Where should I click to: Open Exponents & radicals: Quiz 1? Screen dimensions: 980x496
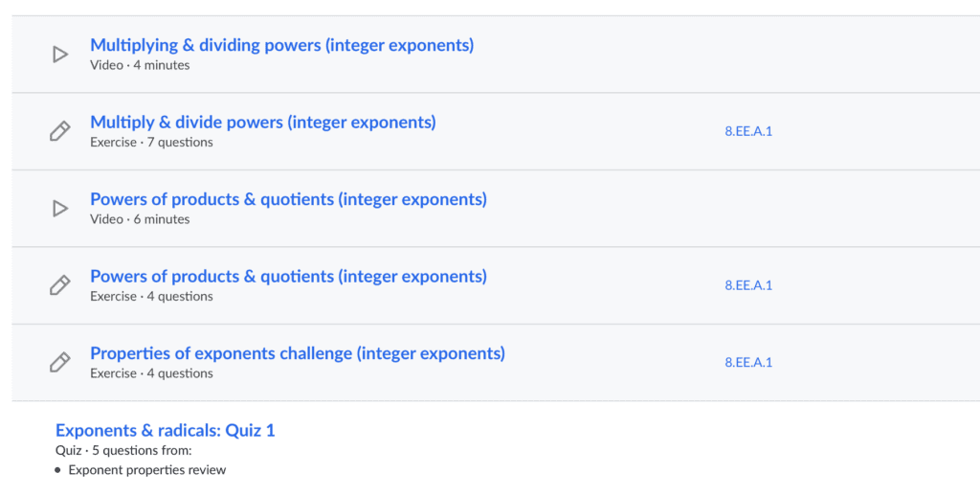pos(165,430)
